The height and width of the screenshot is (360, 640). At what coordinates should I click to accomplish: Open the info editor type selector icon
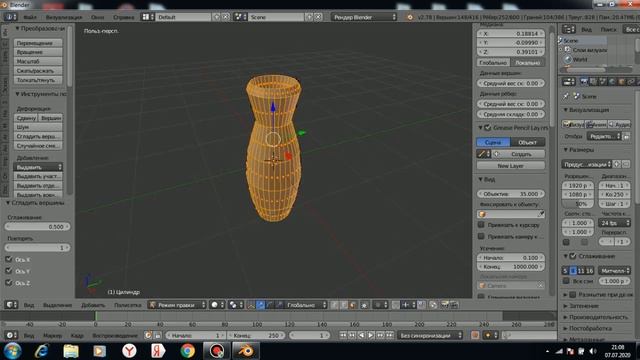click(x=10, y=17)
